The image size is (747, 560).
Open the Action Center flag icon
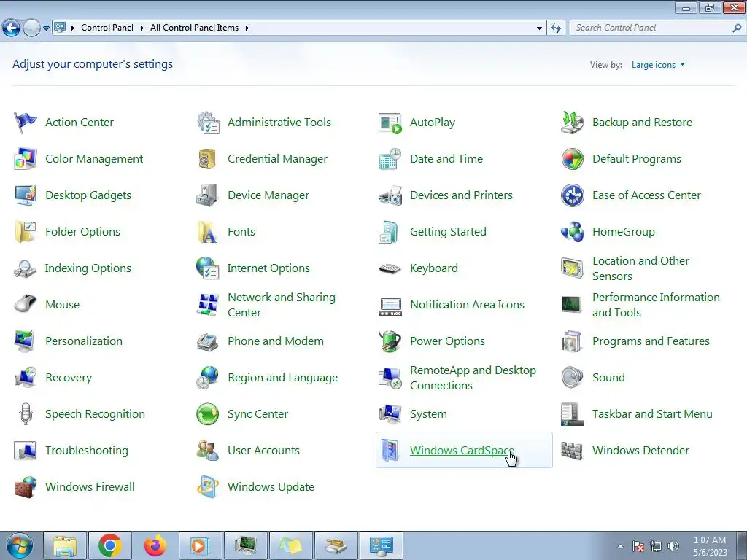(x=26, y=122)
